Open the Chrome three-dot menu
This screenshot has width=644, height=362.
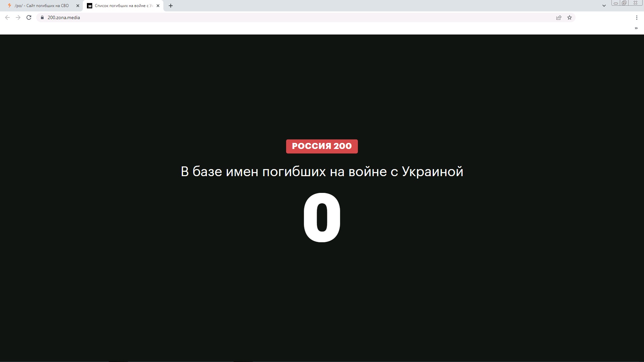click(637, 17)
